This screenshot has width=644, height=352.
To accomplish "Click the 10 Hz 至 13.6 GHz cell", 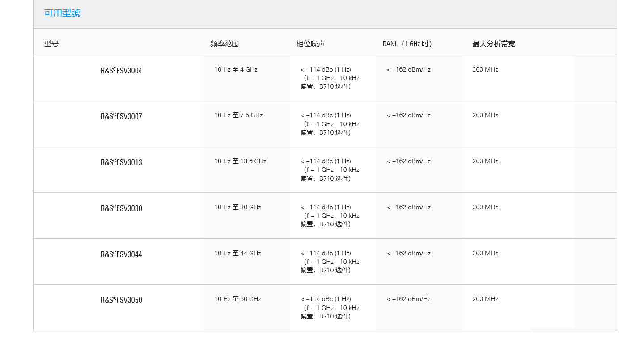I will tap(240, 161).
